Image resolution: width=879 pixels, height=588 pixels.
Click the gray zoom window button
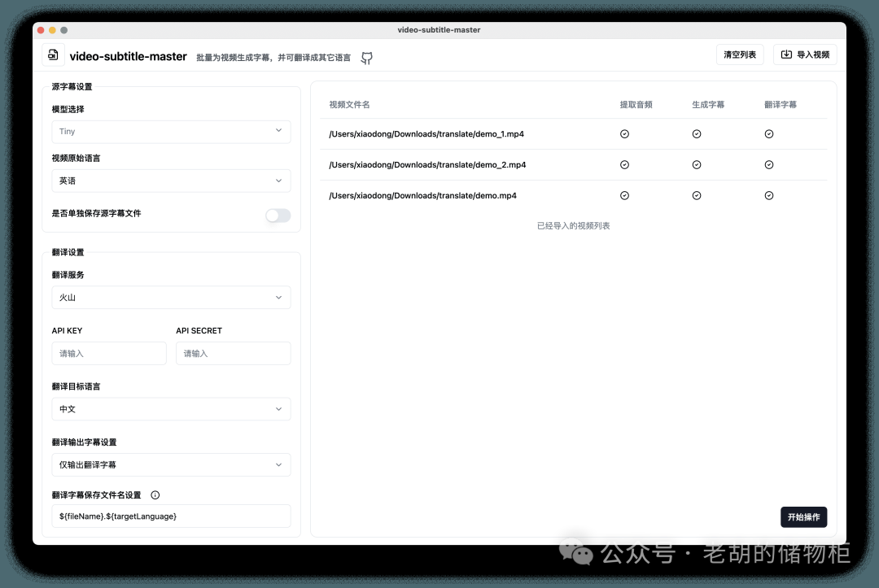click(x=64, y=30)
